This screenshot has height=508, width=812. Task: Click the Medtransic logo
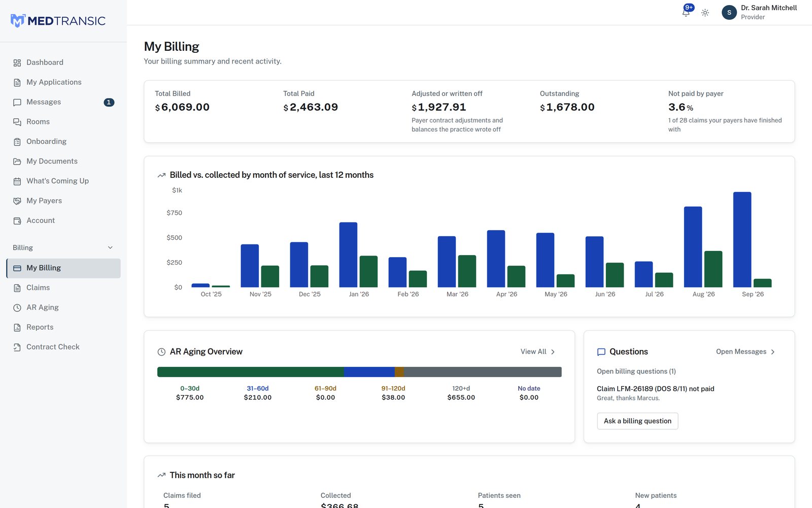pyautogui.click(x=58, y=21)
